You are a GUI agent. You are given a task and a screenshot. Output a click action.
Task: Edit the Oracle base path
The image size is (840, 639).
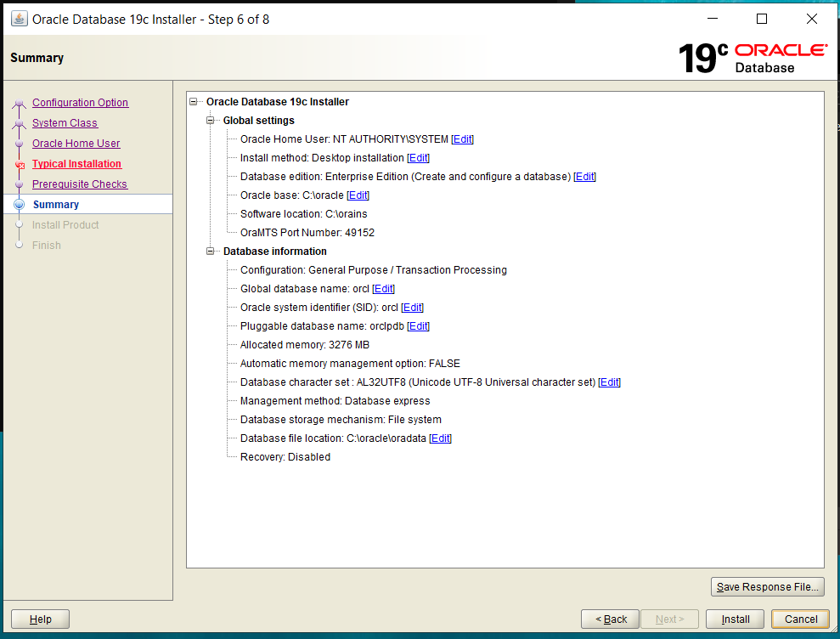pyautogui.click(x=358, y=195)
